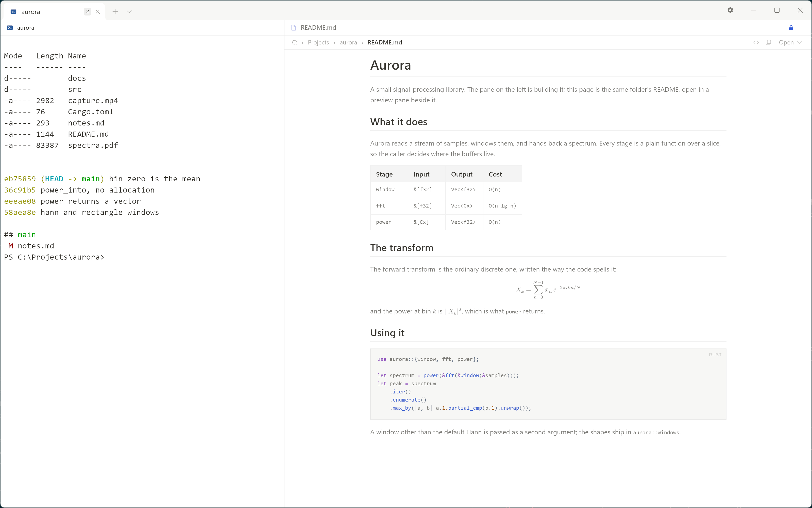Click the src directory entry
The height and width of the screenshot is (508, 812).
pyautogui.click(x=75, y=89)
